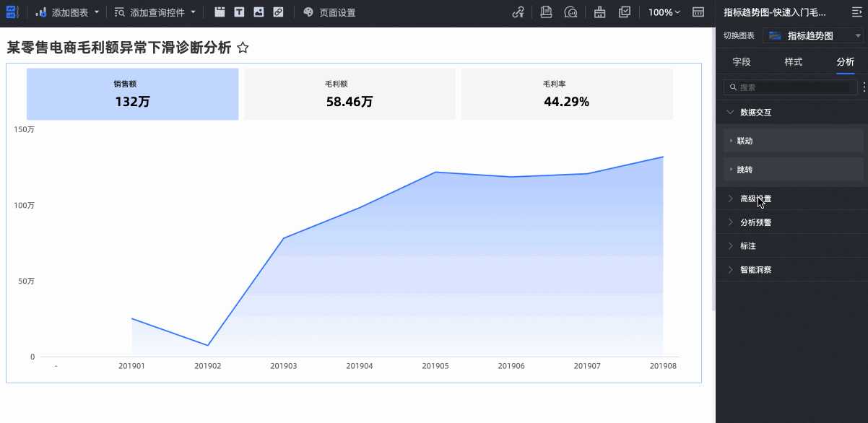Click the 100万 y-axis label
This screenshot has width=868, height=423.
click(x=25, y=206)
